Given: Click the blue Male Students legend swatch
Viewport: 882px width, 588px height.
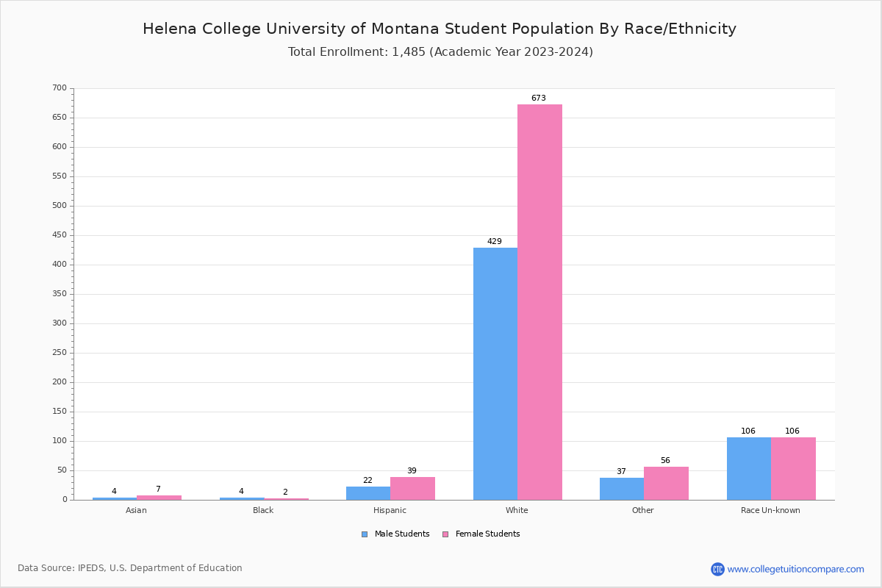Looking at the screenshot, I should click(x=365, y=534).
